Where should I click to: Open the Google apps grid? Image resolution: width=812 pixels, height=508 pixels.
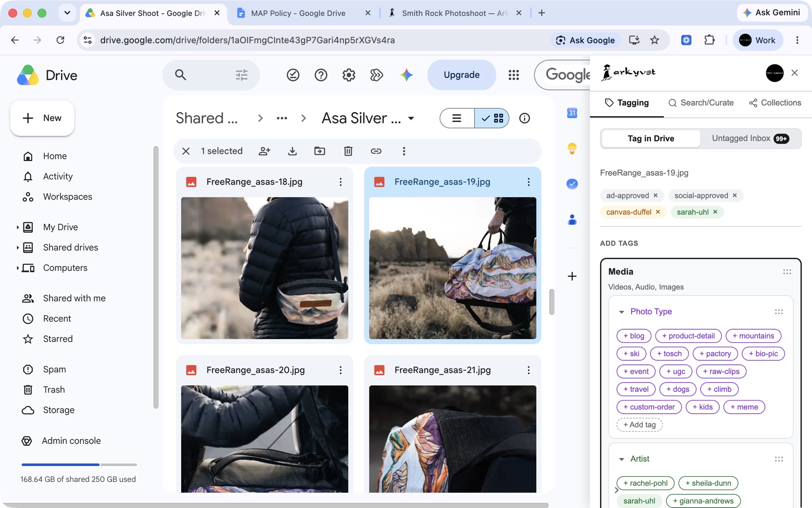(x=513, y=75)
